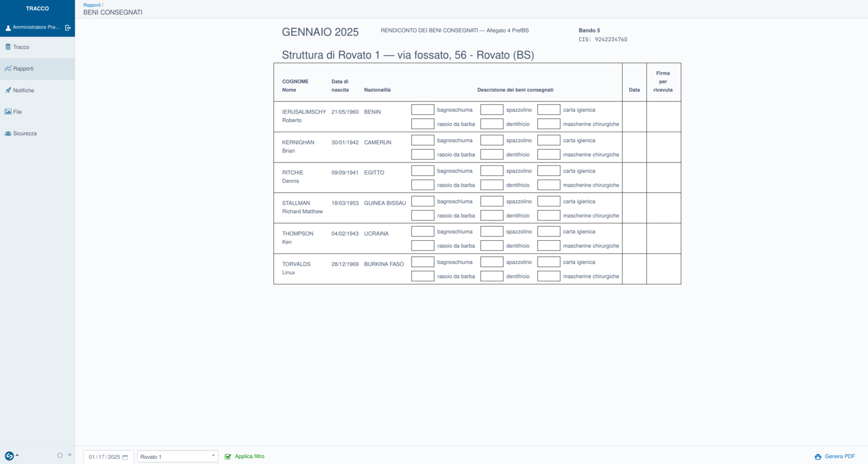This screenshot has width=868, height=464.
Task: Click bagnoschiuma box for IERUSALIMSCHY Roberto
Action: (423, 110)
